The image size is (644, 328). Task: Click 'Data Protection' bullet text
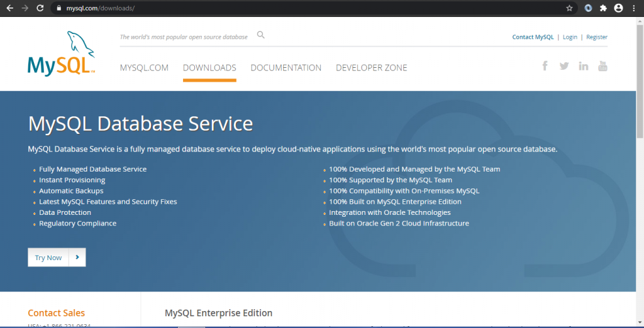pyautogui.click(x=65, y=212)
